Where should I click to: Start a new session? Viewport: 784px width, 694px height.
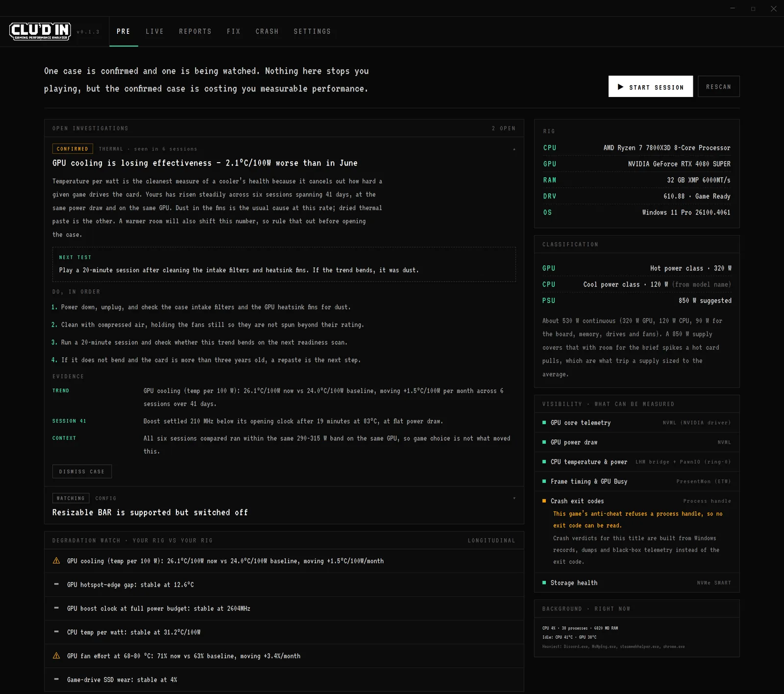(651, 87)
